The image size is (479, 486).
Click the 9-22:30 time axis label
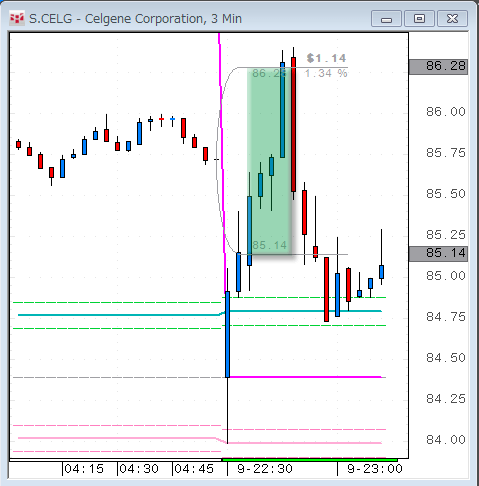(265, 469)
